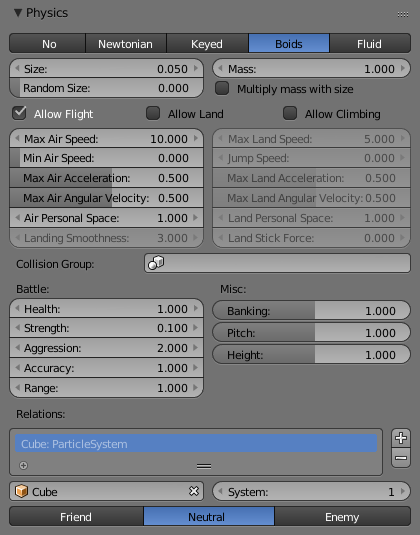Viewport: 420px width, 535px height.
Task: Decrease Air Personal Space with left arrow
Action: [17, 218]
